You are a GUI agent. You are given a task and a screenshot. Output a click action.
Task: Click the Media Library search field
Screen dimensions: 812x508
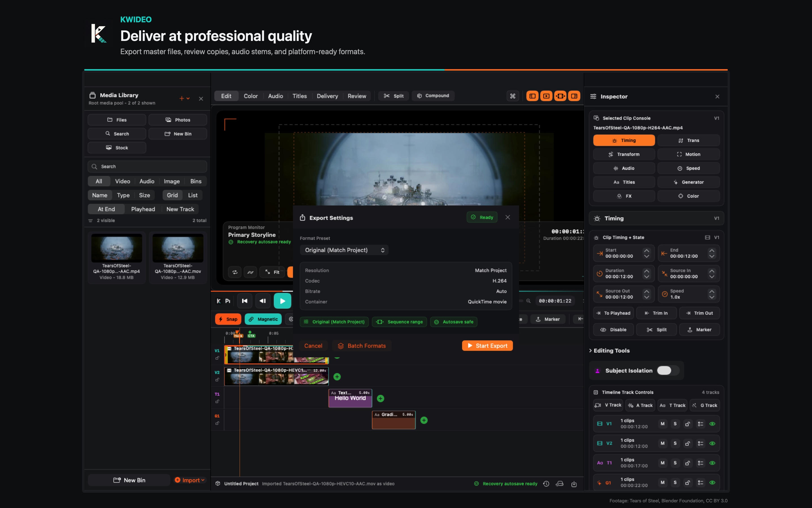147,167
